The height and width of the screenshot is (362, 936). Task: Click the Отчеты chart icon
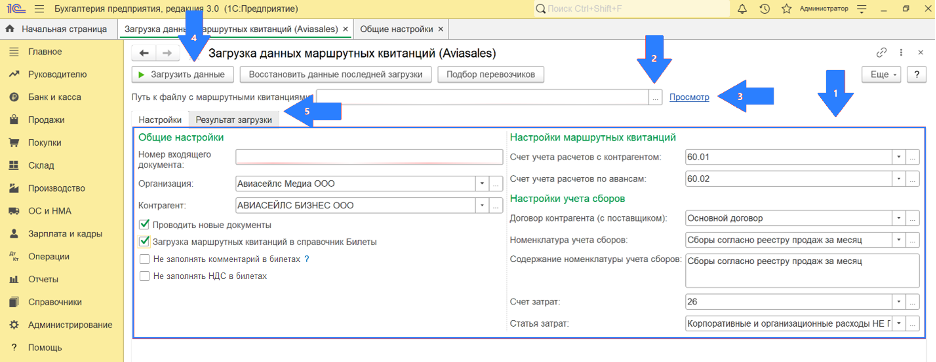[14, 279]
